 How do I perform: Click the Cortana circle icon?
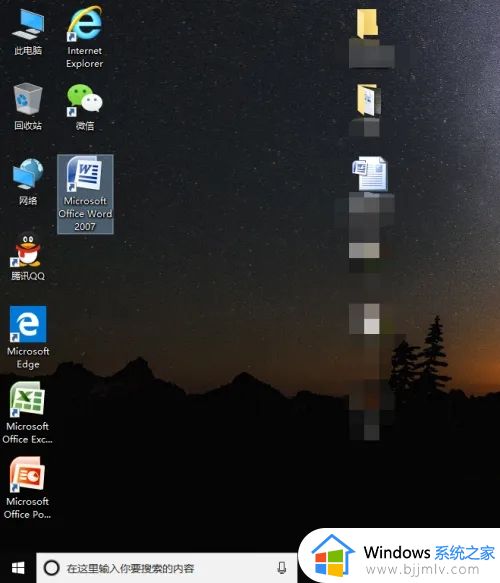point(51,568)
